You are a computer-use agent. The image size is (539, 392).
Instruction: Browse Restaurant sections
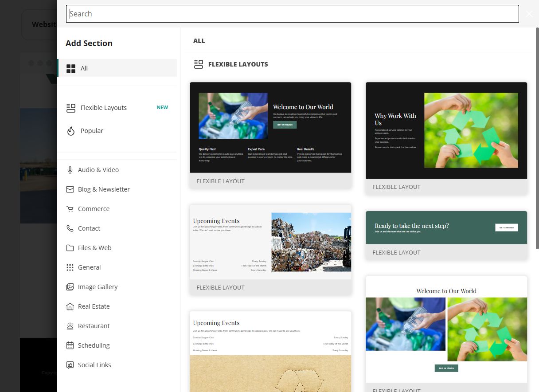point(94,326)
